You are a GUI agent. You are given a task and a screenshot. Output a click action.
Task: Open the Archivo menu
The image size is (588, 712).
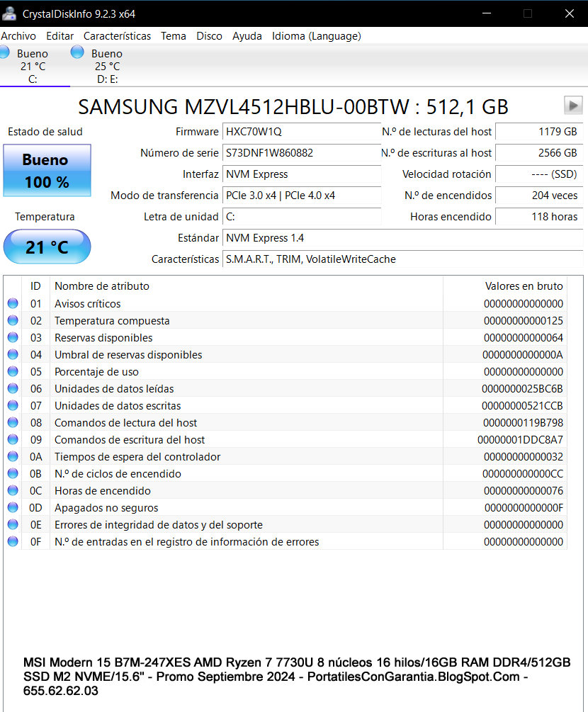click(x=18, y=36)
